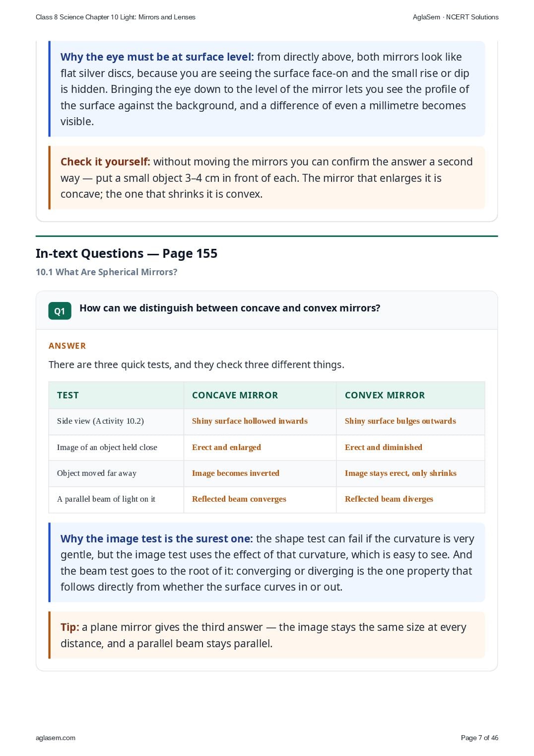Viewport: 534px width, 756px height.
Task: Click the 'Page 7 of 46' indicator
Action: point(479,738)
